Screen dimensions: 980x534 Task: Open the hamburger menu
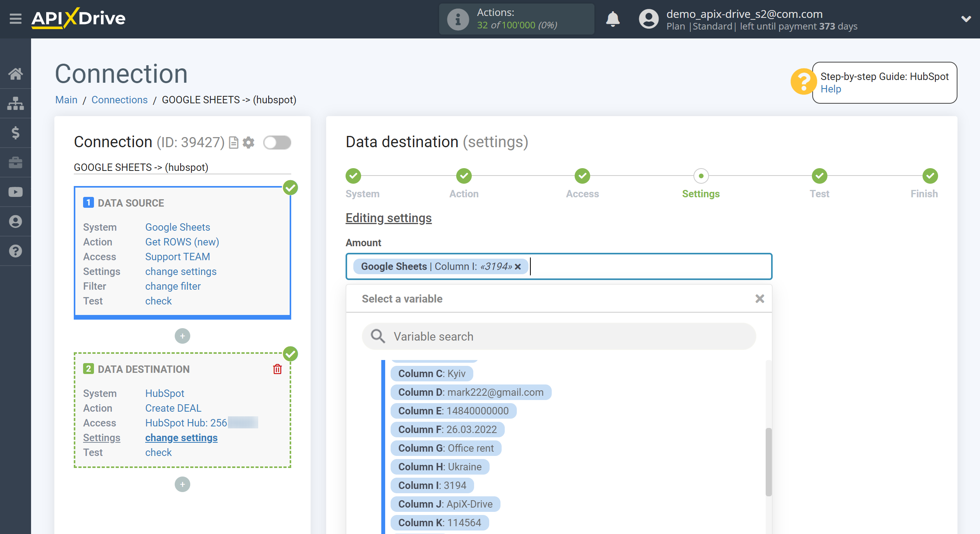tap(16, 18)
